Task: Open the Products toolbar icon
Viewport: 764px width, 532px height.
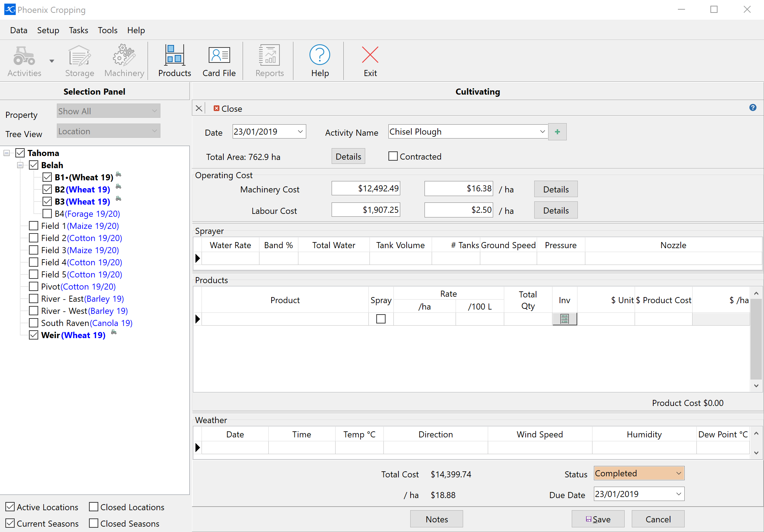Action: 174,55
